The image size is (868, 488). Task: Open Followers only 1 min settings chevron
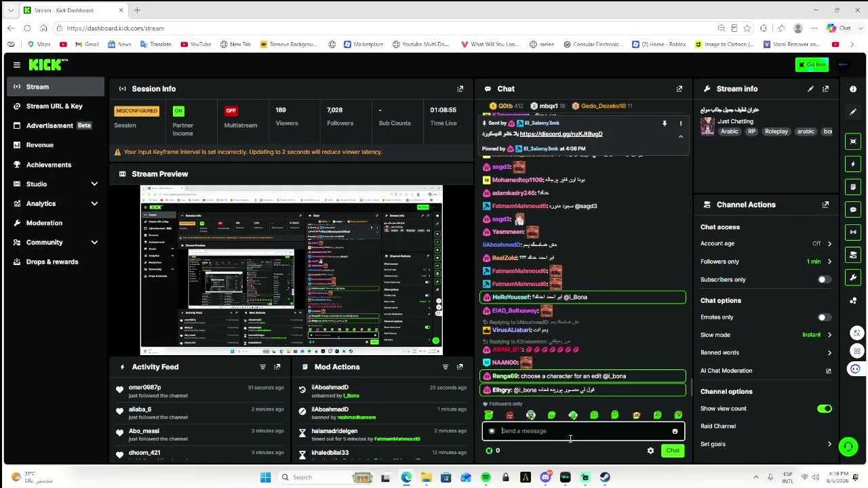coord(829,262)
